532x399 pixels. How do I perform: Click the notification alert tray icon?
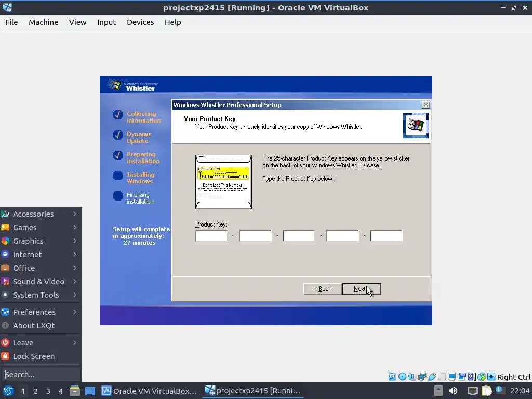tap(499, 390)
